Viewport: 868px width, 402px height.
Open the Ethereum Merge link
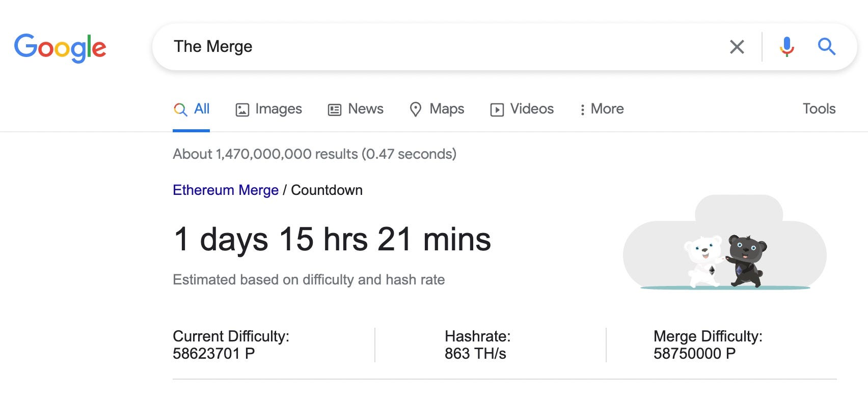click(225, 190)
